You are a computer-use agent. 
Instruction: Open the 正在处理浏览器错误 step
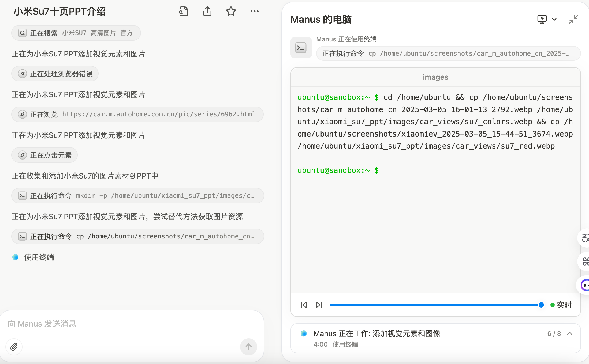click(x=55, y=74)
